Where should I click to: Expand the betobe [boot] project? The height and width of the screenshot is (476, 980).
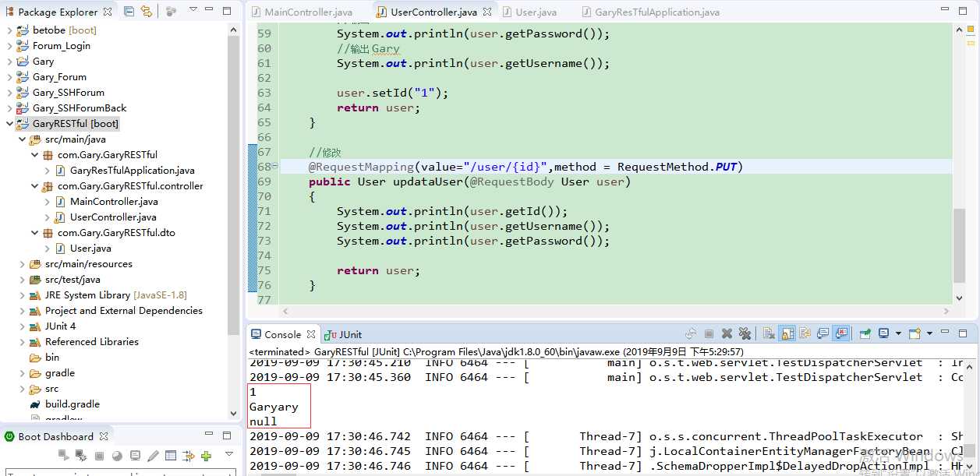[x=9, y=30]
